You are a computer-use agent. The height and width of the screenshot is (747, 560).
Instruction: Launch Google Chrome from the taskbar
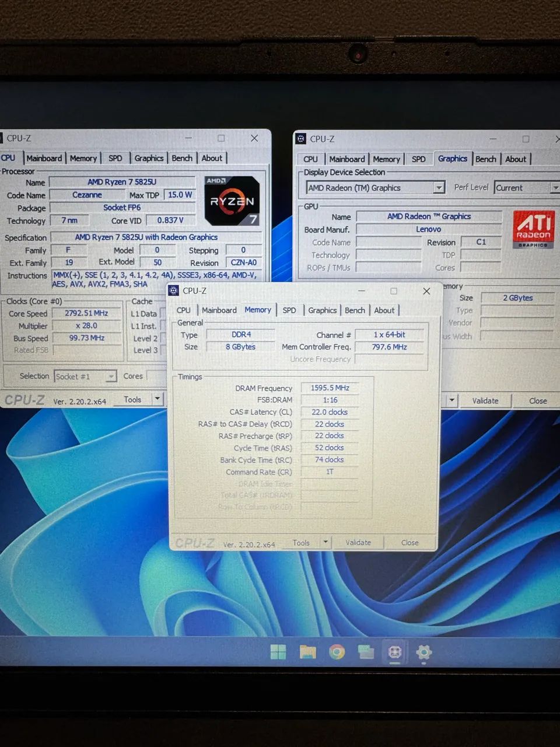click(x=337, y=652)
